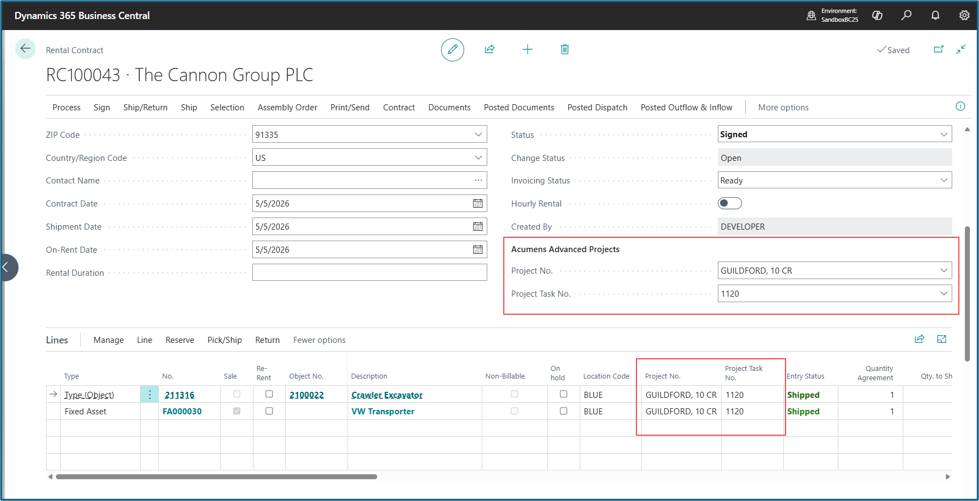Toggle Re-Rent checkbox for Crawler Excavator
This screenshot has height=501, width=979.
click(268, 395)
